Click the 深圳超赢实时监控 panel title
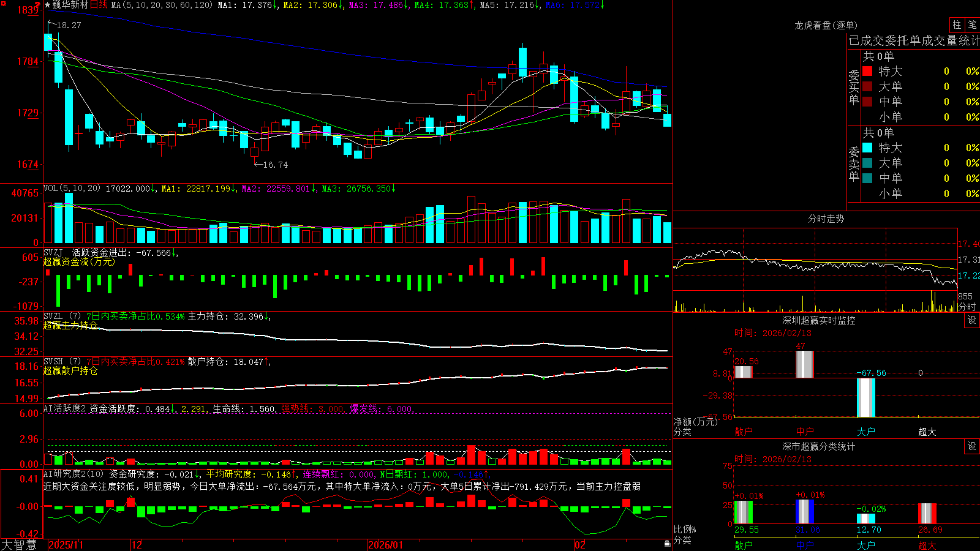The width and height of the screenshot is (980, 551). (x=818, y=320)
